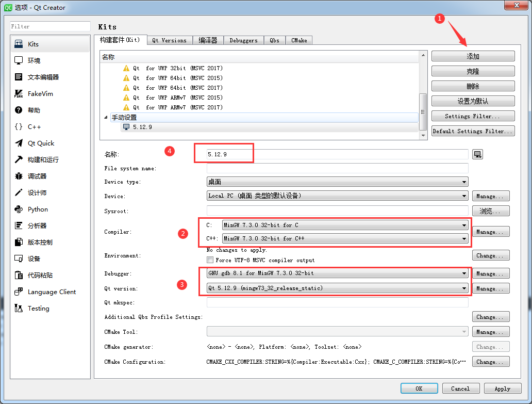Apply changes with the Apply button
The height and width of the screenshot is (404, 532).
(x=502, y=388)
